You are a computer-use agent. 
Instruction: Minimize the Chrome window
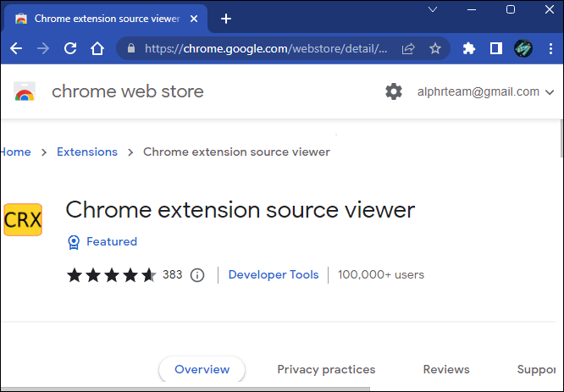[x=472, y=9]
